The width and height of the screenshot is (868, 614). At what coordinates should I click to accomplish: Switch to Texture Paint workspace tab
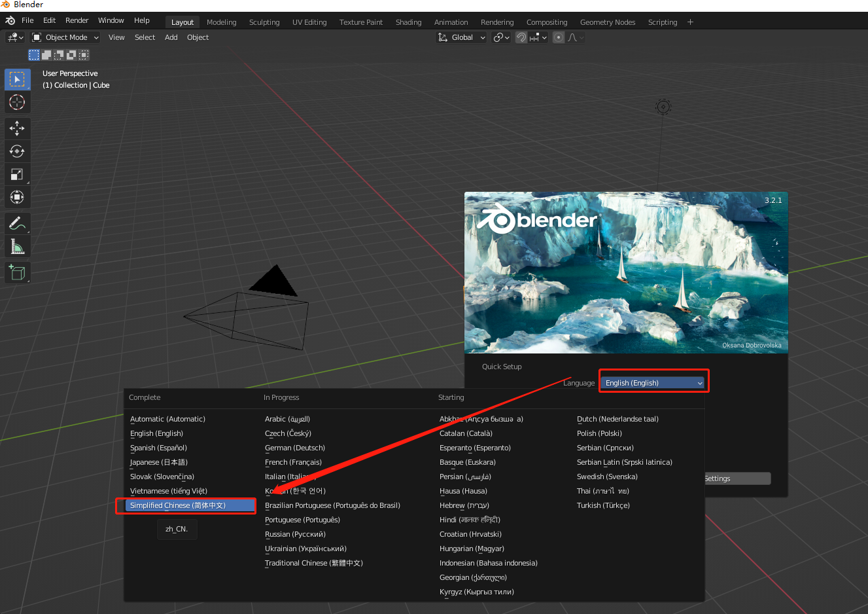361,22
